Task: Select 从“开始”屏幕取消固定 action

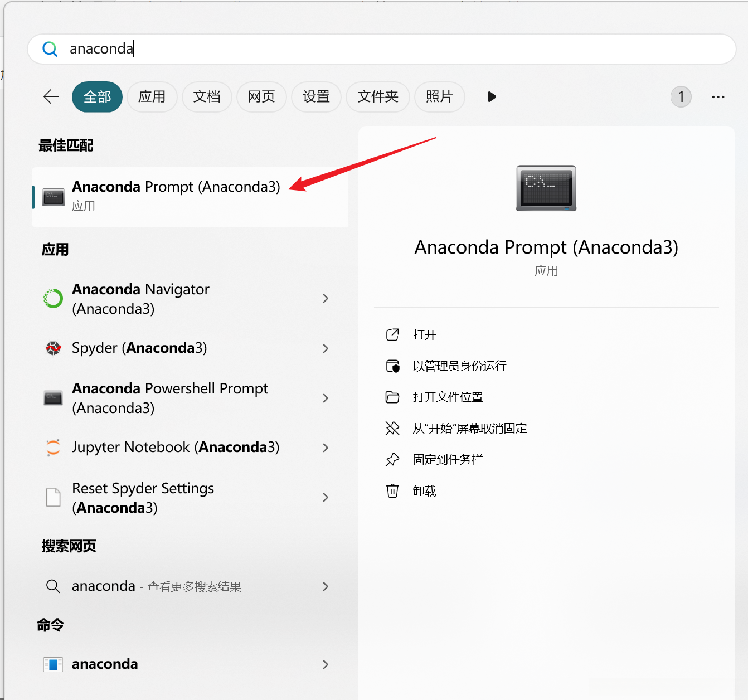Action: 470,428
